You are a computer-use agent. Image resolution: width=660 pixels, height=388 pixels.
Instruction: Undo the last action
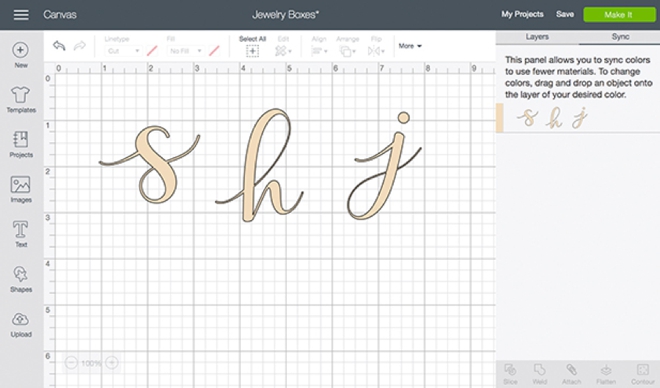(59, 45)
